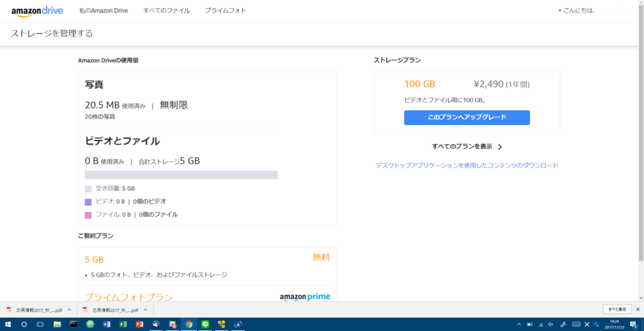Open File Explorer from taskbar

[x=57, y=324]
